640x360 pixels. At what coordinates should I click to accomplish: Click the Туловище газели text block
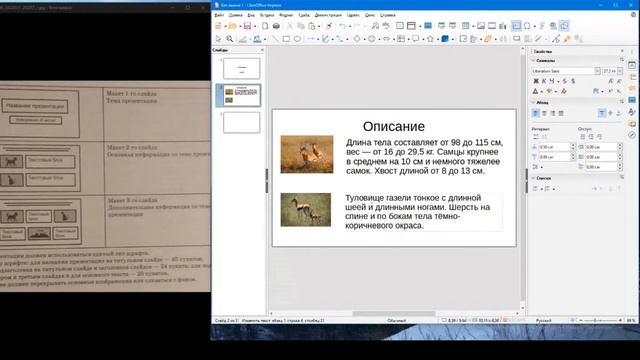tap(423, 212)
